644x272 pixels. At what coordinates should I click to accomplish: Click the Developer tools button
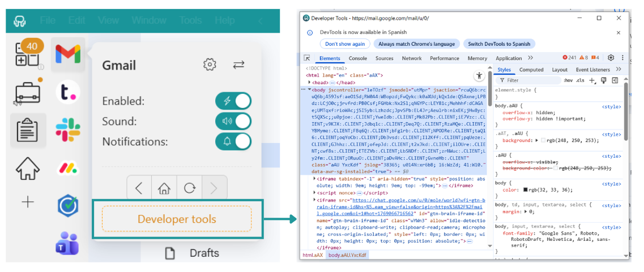(x=177, y=219)
